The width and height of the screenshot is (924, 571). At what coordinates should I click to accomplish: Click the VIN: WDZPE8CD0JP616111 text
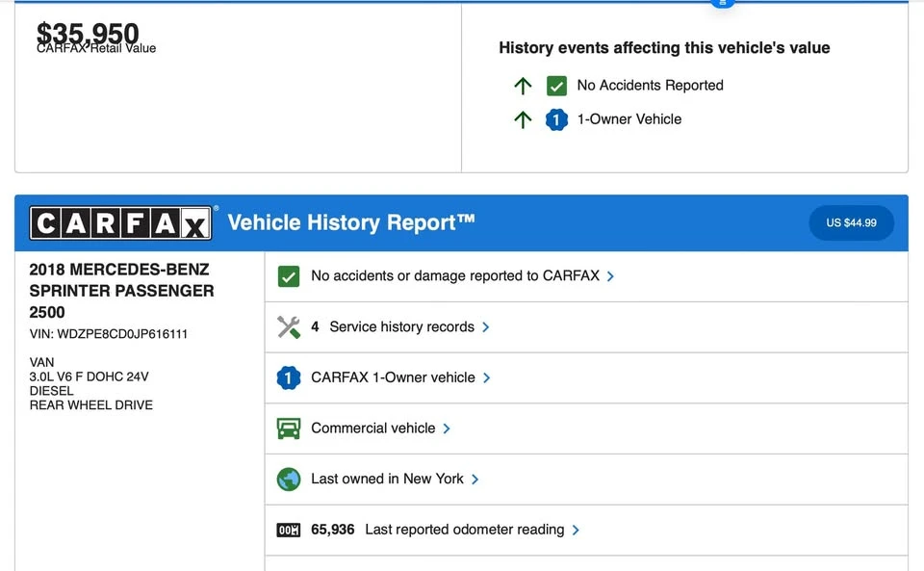pyautogui.click(x=109, y=334)
